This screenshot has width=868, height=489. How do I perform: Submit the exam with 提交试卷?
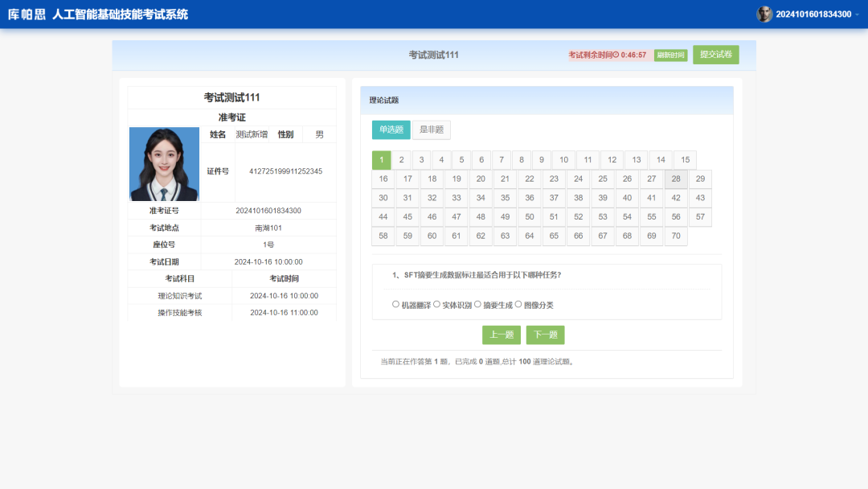tap(716, 55)
